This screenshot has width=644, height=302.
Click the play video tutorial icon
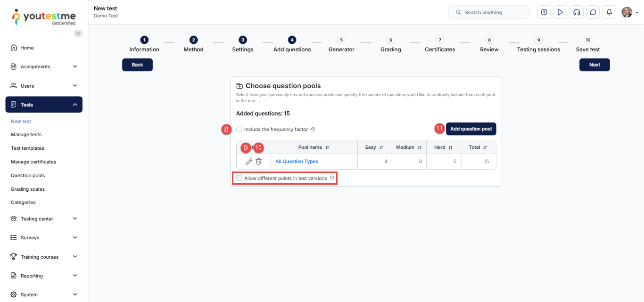pyautogui.click(x=560, y=12)
